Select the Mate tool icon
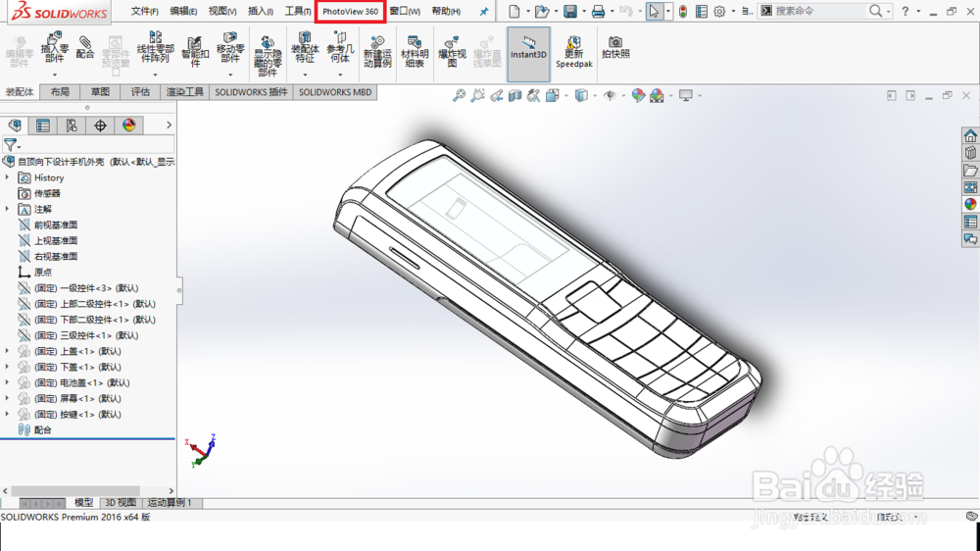Screen dimensions: 980x551 tap(85, 48)
